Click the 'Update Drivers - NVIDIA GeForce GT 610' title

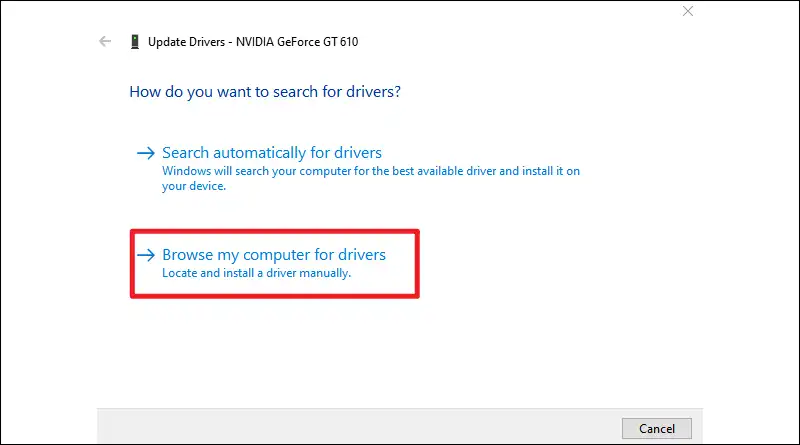[253, 42]
